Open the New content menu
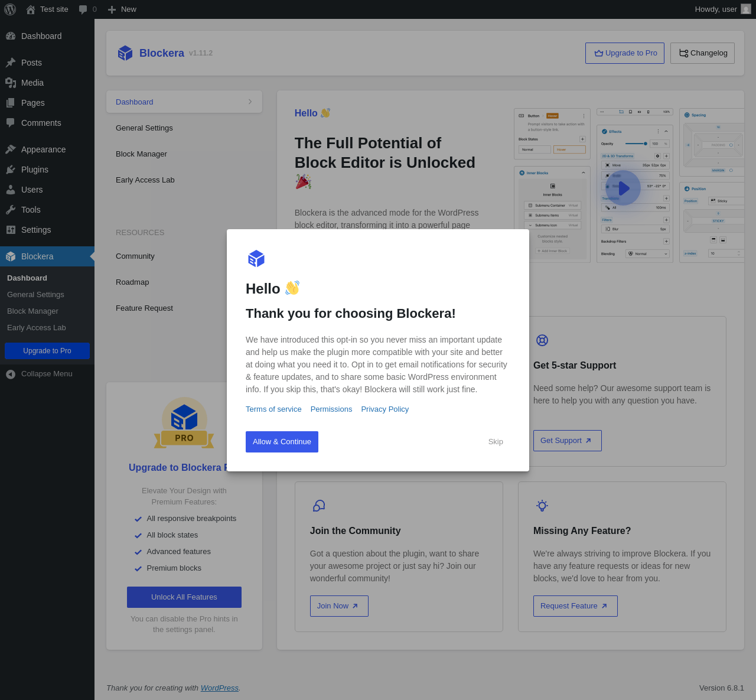 122,9
